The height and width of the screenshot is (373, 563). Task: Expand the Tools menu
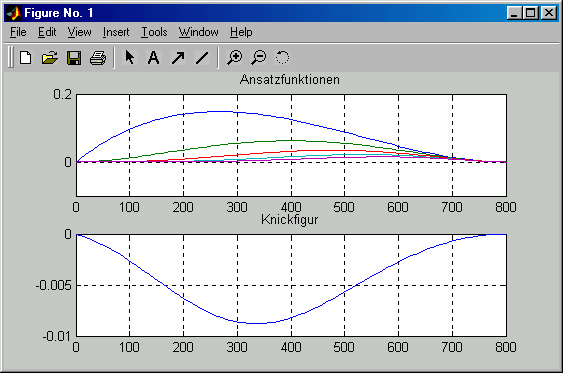pos(154,32)
